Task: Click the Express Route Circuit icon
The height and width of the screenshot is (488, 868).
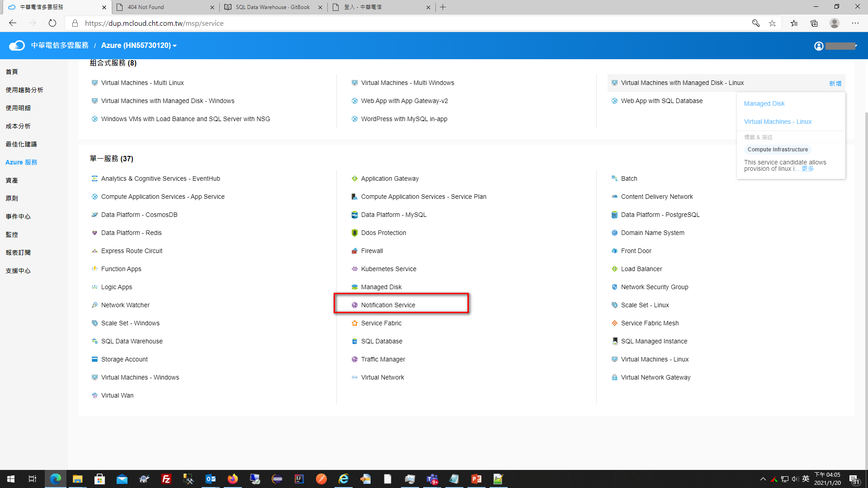Action: coord(94,251)
